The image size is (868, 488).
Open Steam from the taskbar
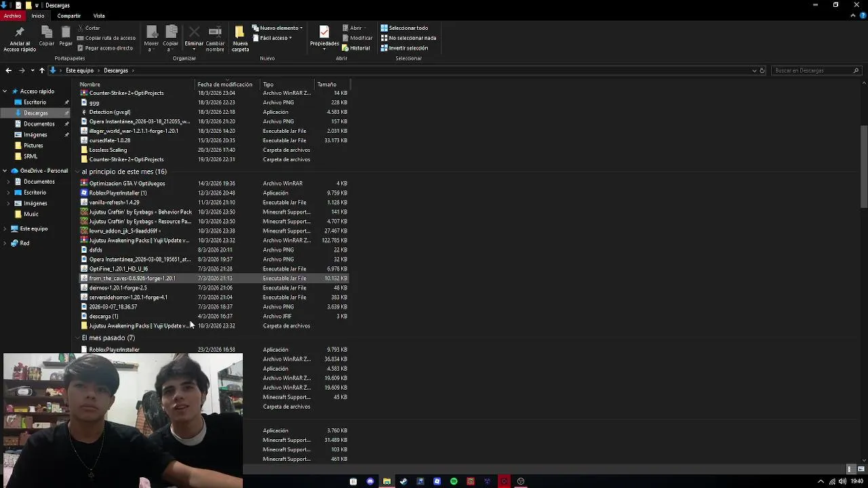[403, 481]
